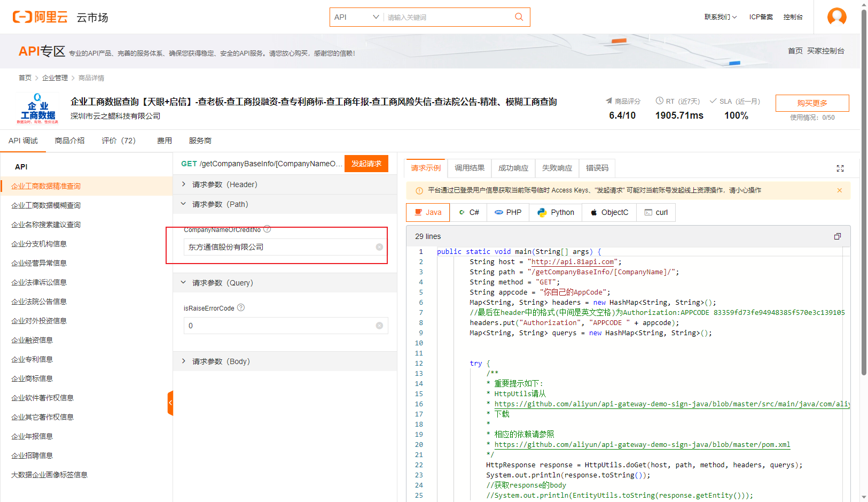Click the isRaiseErrorCode text field
The width and height of the screenshot is (868, 502).
286,326
